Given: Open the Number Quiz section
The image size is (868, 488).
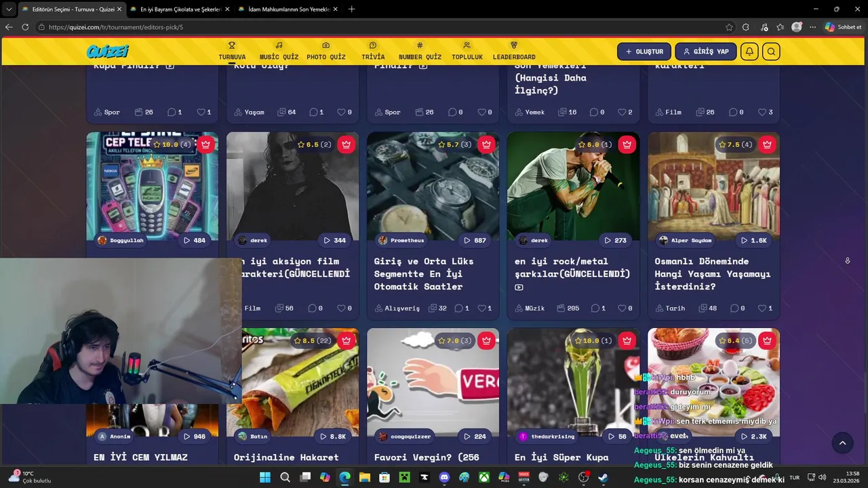Looking at the screenshot, I should pyautogui.click(x=420, y=51).
